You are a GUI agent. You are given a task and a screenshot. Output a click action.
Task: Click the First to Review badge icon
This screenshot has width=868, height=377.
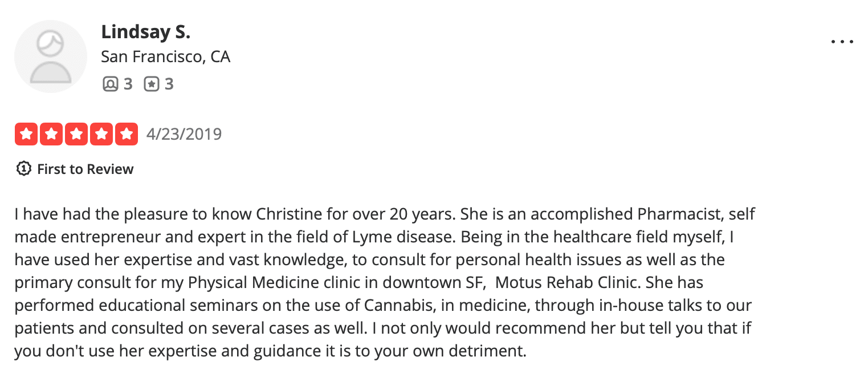pos(23,169)
